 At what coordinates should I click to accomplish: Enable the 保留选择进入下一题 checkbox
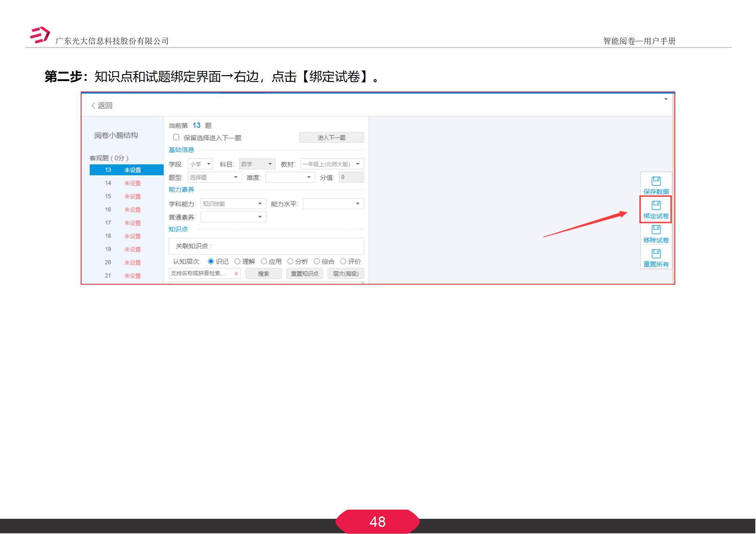175,137
